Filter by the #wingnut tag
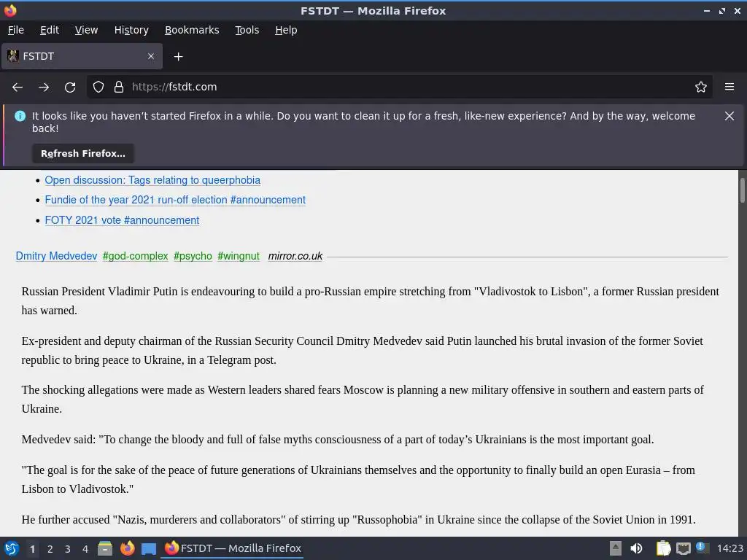 coord(239,256)
